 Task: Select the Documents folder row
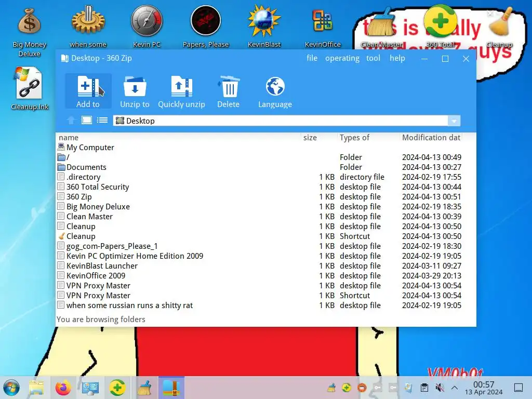tap(260, 167)
